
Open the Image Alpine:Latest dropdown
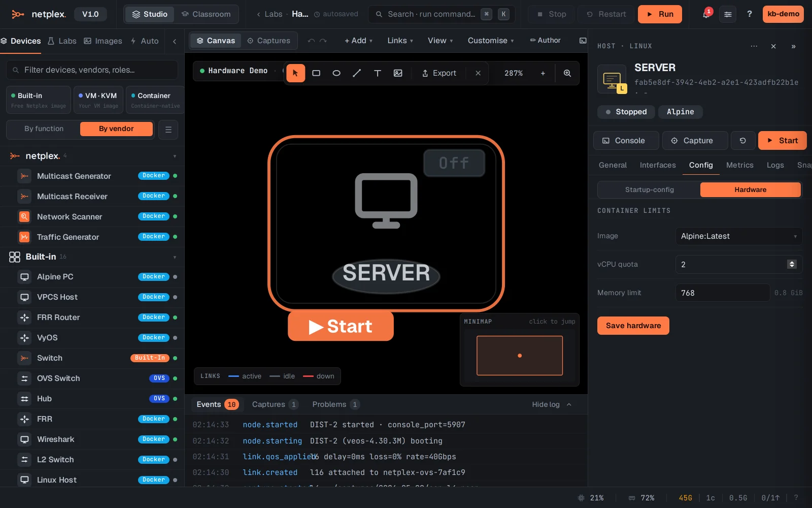point(738,236)
